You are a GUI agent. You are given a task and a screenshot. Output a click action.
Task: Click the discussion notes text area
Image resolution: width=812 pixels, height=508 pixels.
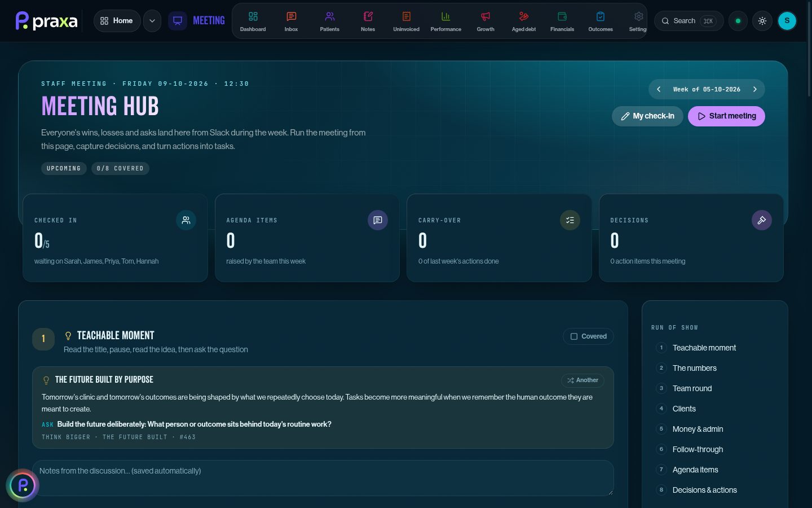(323, 478)
